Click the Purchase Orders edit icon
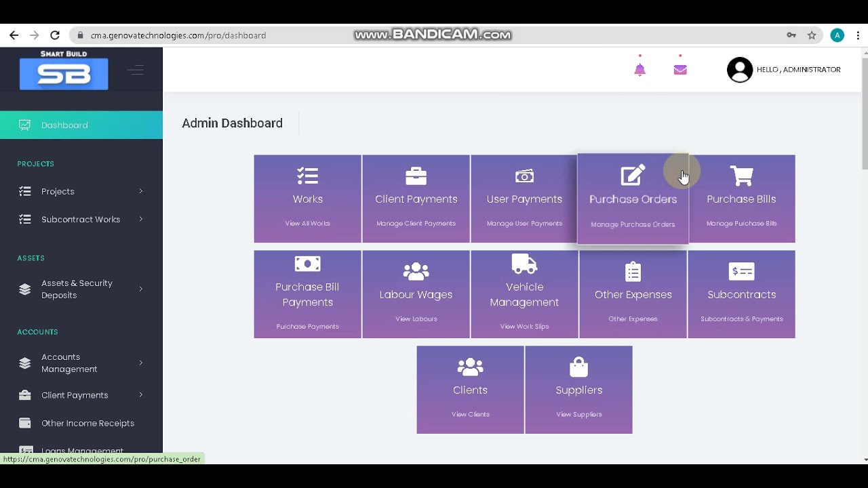868x488 pixels. [x=633, y=176]
